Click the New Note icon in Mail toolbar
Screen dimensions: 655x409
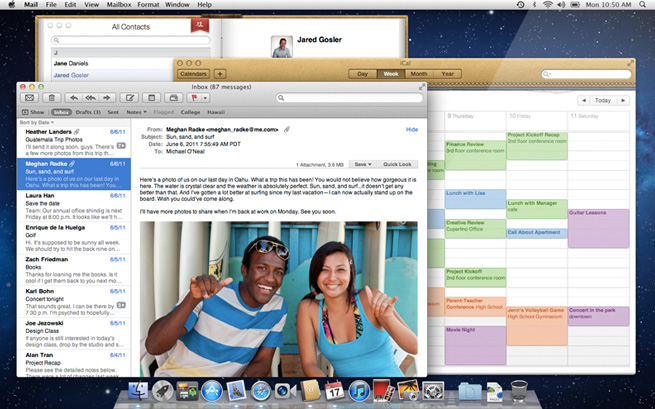coord(152,98)
